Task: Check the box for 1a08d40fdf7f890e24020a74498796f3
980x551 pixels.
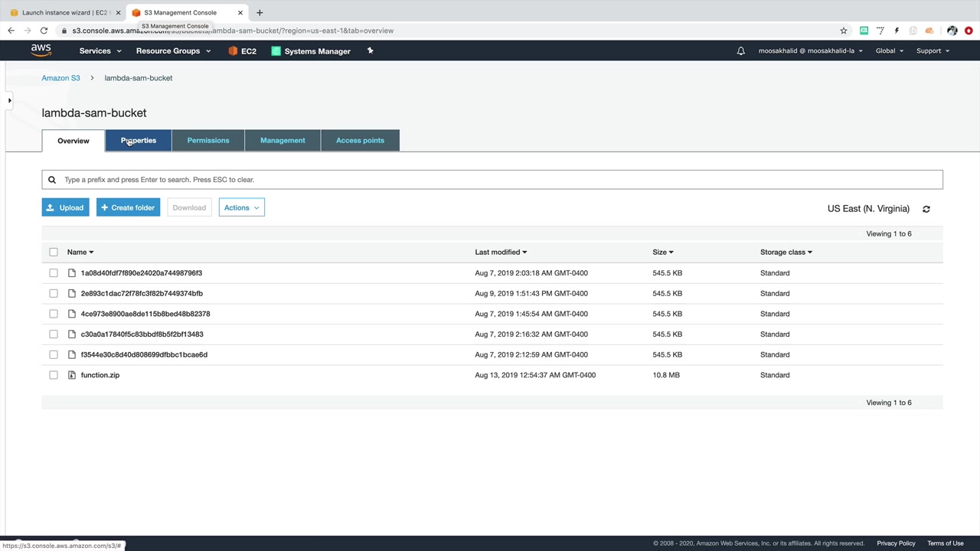Action: tap(54, 273)
